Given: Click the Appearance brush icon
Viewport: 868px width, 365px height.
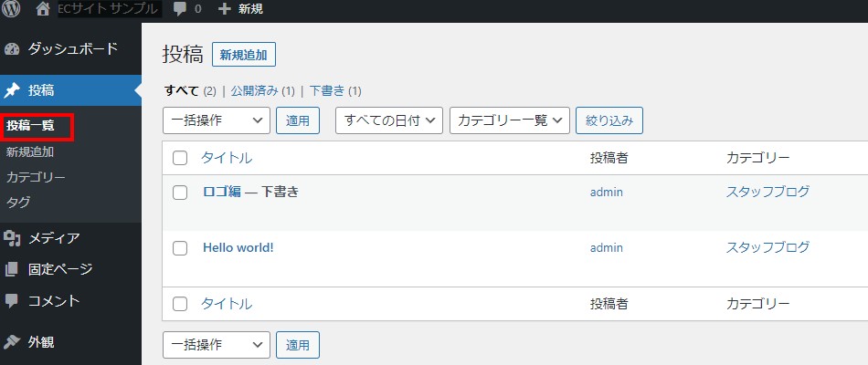Looking at the screenshot, I should [x=12, y=342].
